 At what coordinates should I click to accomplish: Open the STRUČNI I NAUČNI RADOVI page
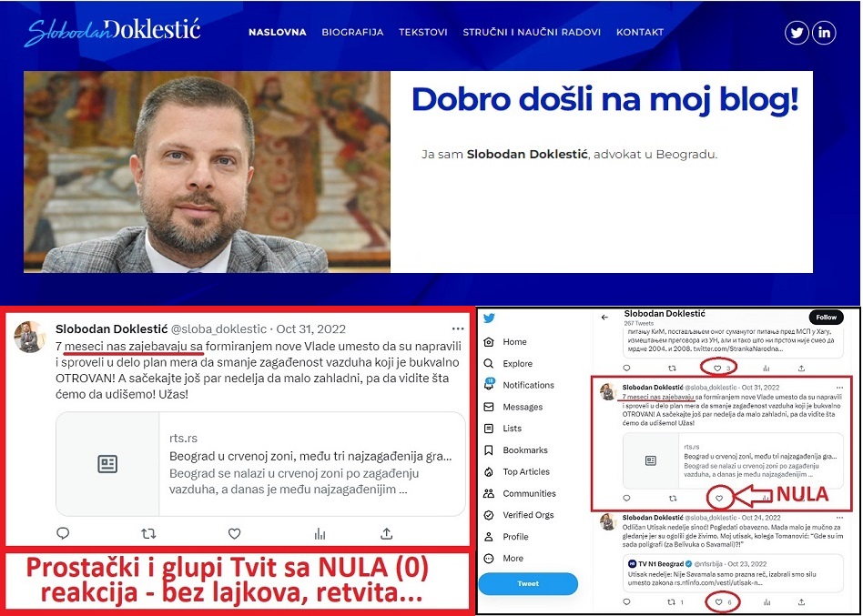(x=532, y=32)
